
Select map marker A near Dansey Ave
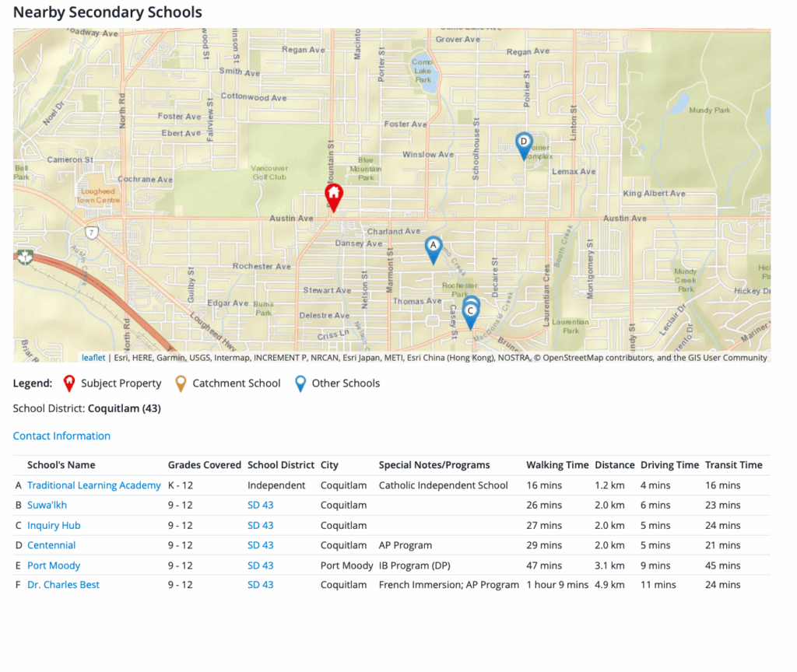(433, 250)
